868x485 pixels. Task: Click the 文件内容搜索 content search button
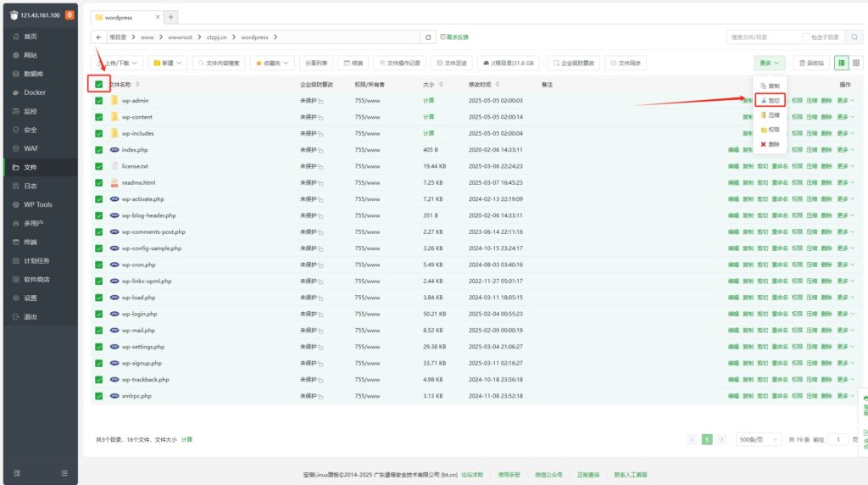click(219, 63)
